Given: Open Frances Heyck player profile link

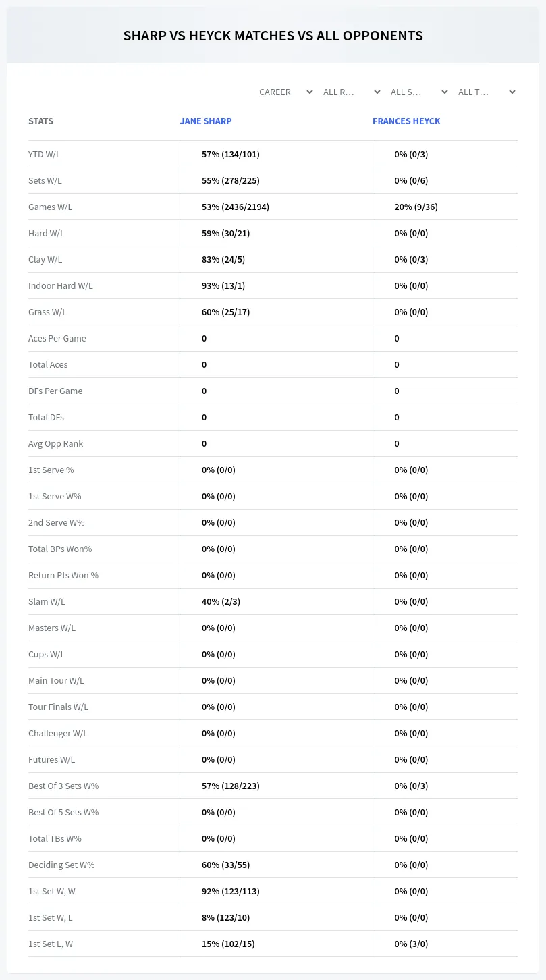Looking at the screenshot, I should pos(406,121).
